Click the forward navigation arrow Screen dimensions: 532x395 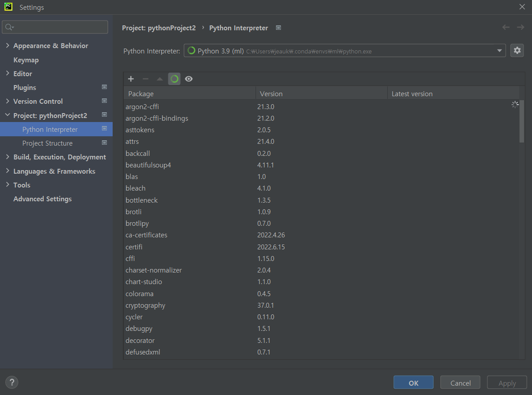tap(520, 28)
